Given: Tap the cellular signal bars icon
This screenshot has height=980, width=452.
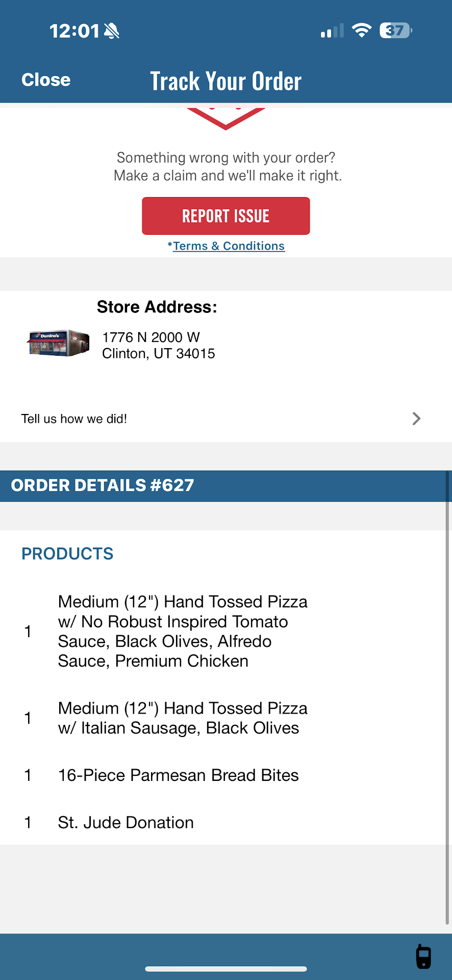Looking at the screenshot, I should pos(332,31).
